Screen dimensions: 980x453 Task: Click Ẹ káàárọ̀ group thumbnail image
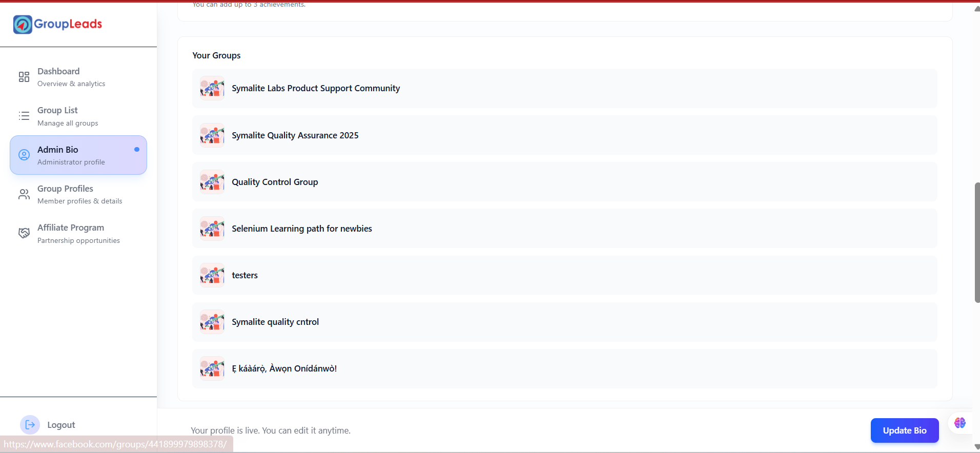point(212,368)
